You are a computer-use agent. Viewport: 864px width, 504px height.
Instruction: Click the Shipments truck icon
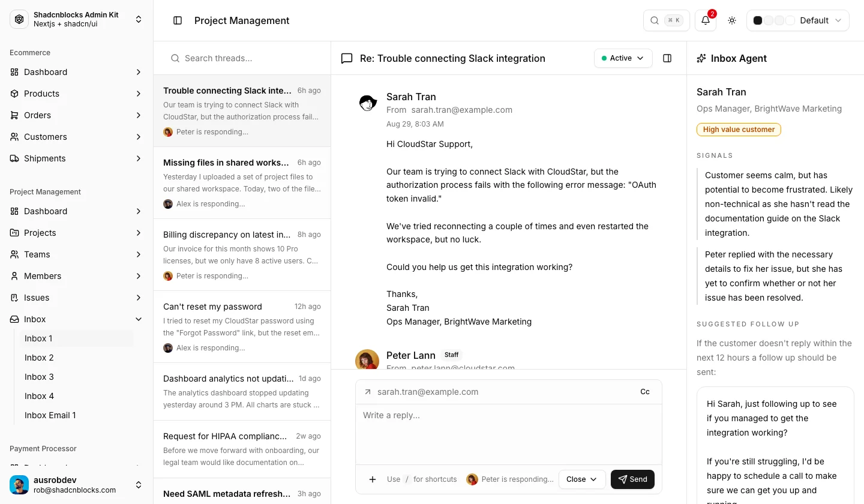click(14, 158)
